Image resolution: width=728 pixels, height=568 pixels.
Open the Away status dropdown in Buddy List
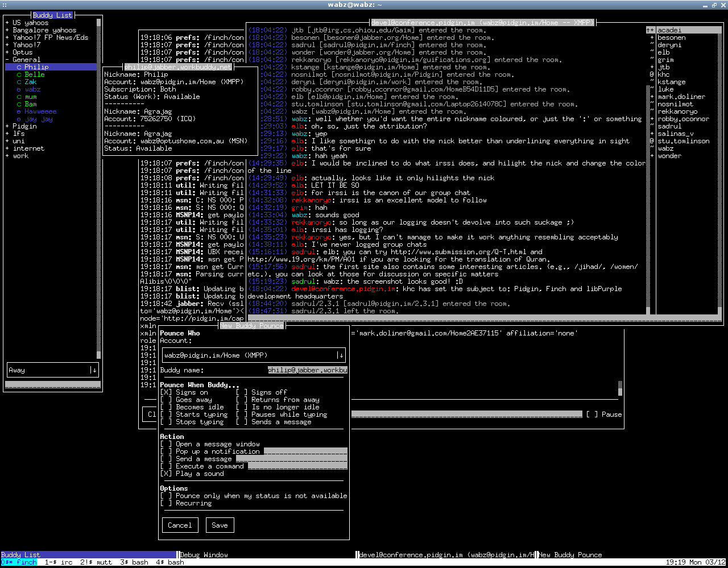tap(53, 370)
